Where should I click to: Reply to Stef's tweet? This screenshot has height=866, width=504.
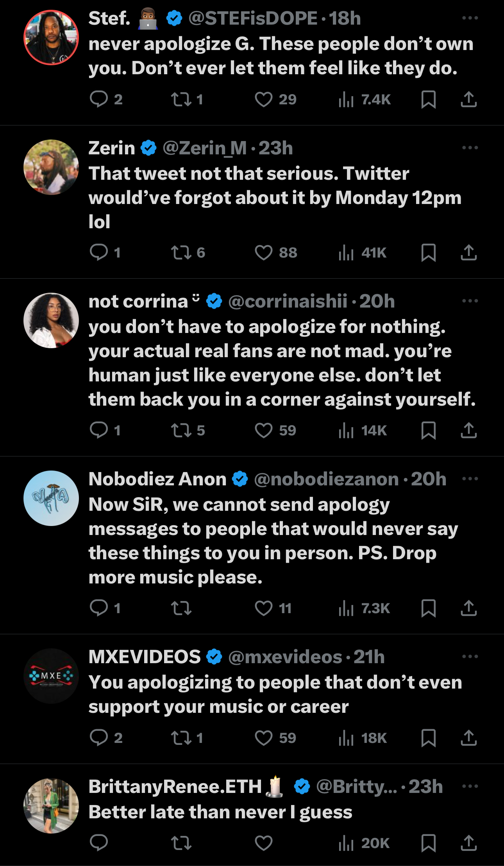tap(99, 100)
